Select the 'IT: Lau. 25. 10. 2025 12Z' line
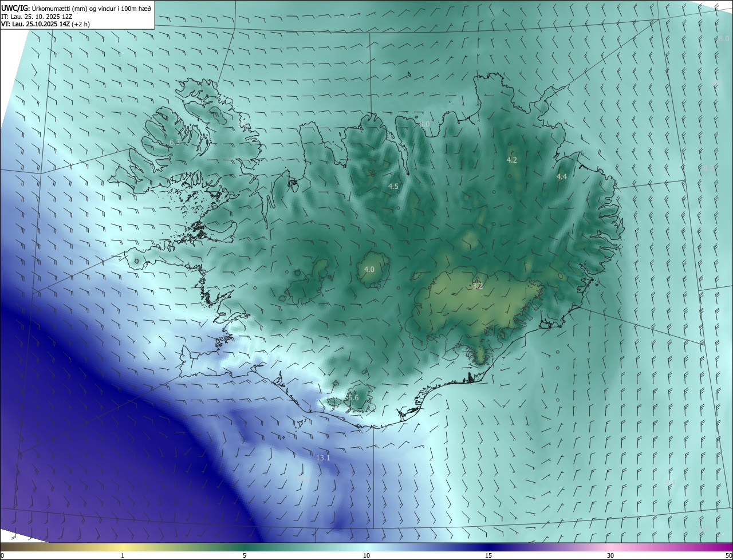The width and height of the screenshot is (733, 560). click(x=36, y=17)
